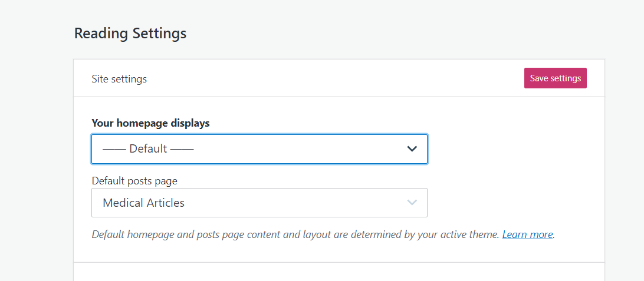Open the Your homepage displays dropdown
This screenshot has width=644, height=281.
[259, 149]
